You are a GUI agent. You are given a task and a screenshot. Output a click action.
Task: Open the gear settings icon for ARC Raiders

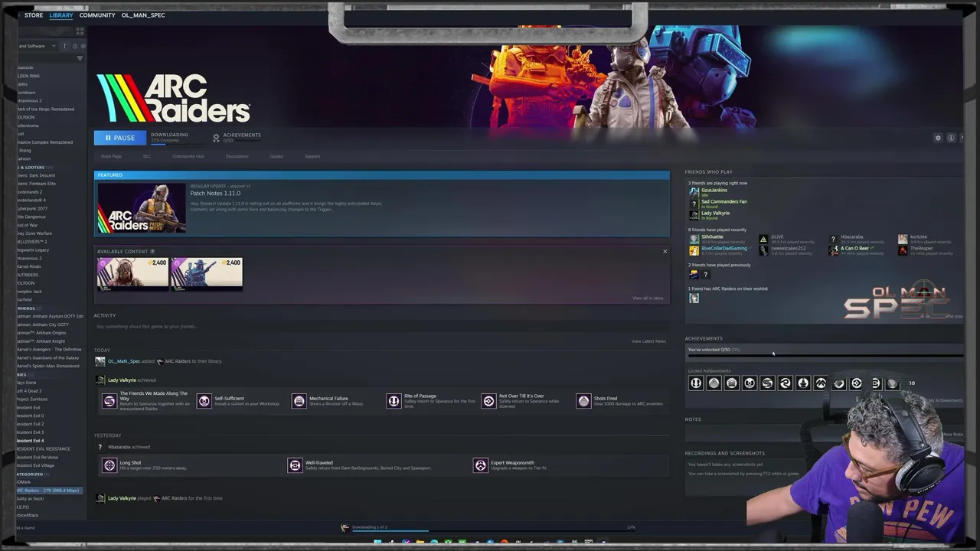[938, 138]
